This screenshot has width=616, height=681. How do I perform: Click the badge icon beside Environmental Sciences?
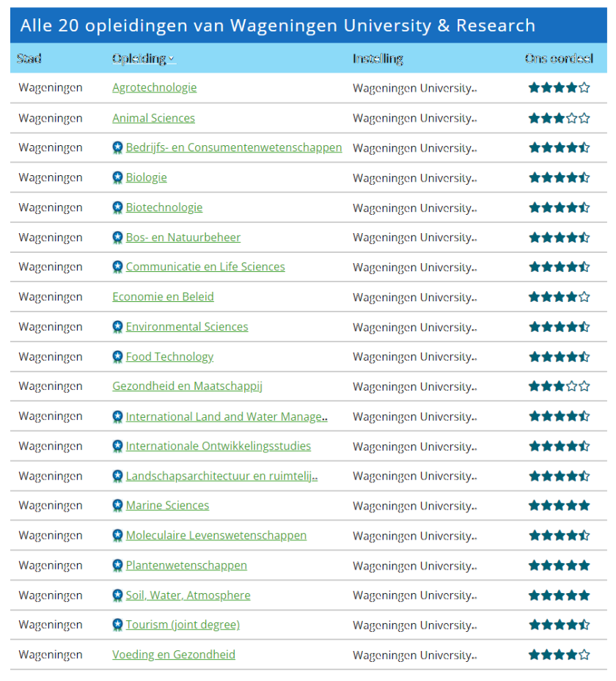117,327
